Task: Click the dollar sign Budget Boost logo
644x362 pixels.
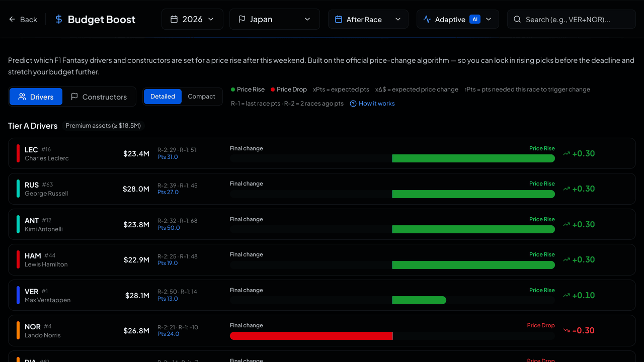Action: (x=59, y=20)
